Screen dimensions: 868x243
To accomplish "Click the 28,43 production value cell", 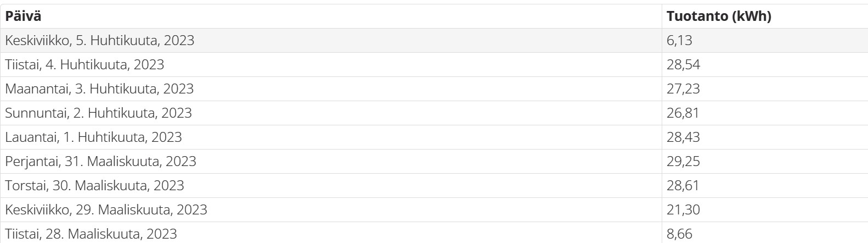I will (765, 137).
